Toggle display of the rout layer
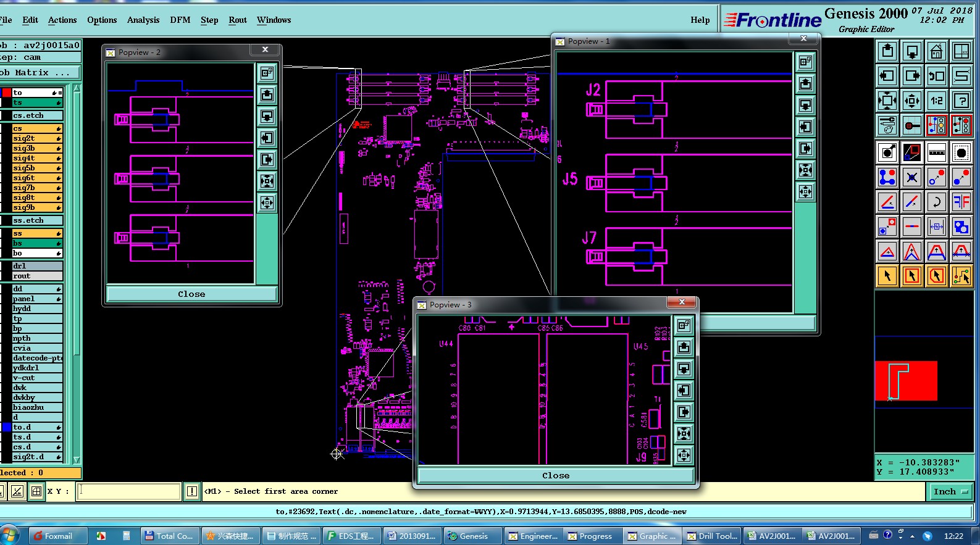Screen dimensions: 980x545 tap(37, 276)
